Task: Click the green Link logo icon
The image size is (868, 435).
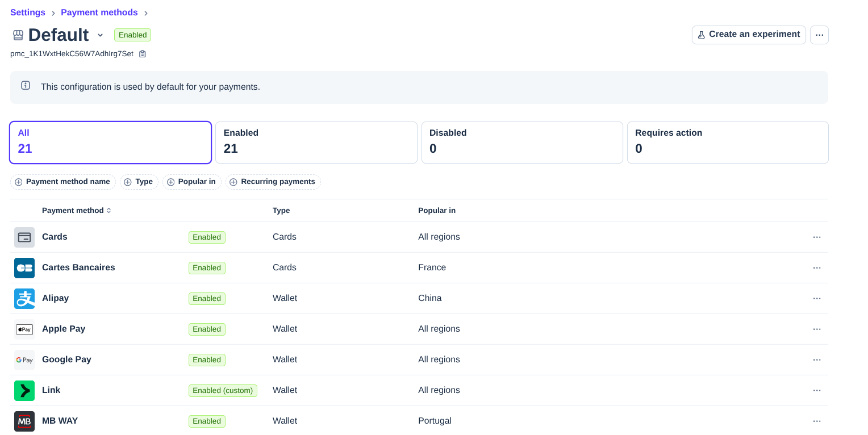Action: [x=24, y=391]
